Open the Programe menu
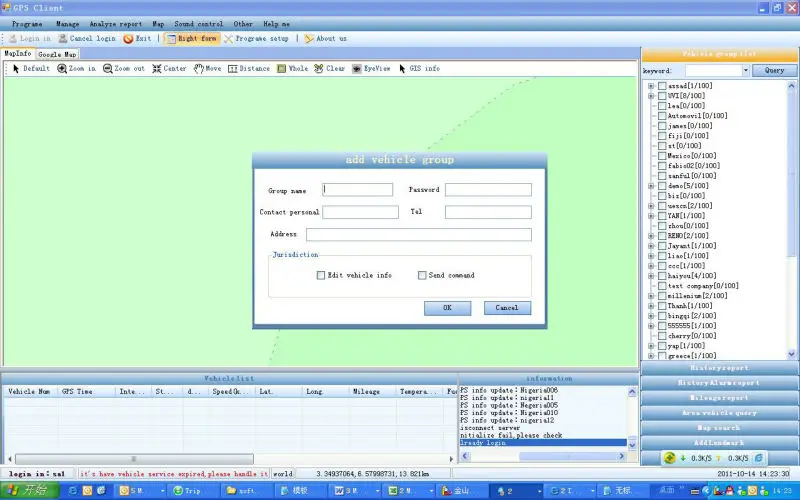Screen dimensions: 800x500 [27, 24]
